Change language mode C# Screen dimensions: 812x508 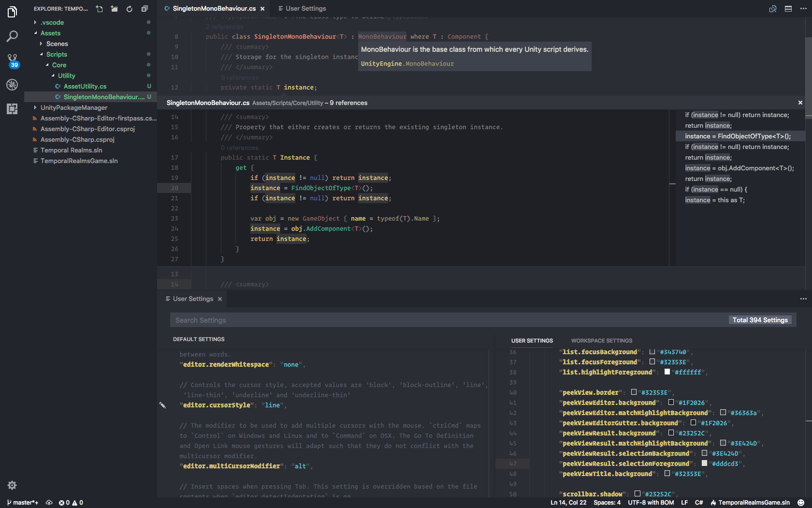(699, 503)
